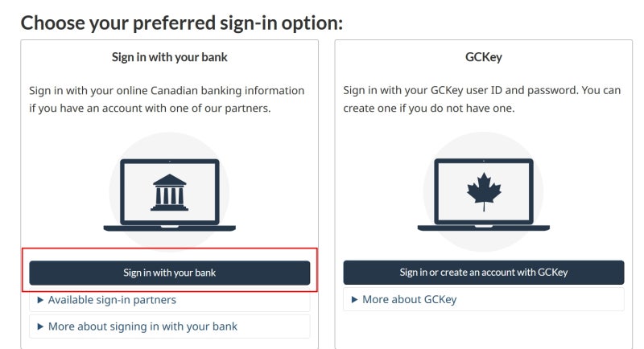
Task: Click the laptop base under the bank illustration
Action: (169, 228)
